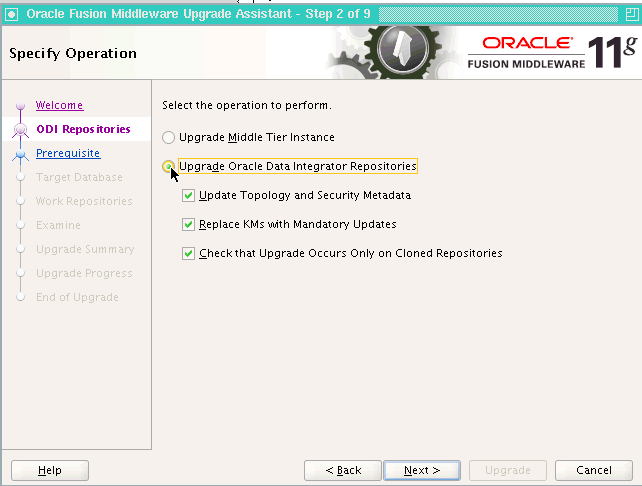The width and height of the screenshot is (642, 486).
Task: Click the disabled Upgrade button
Action: coord(508,470)
